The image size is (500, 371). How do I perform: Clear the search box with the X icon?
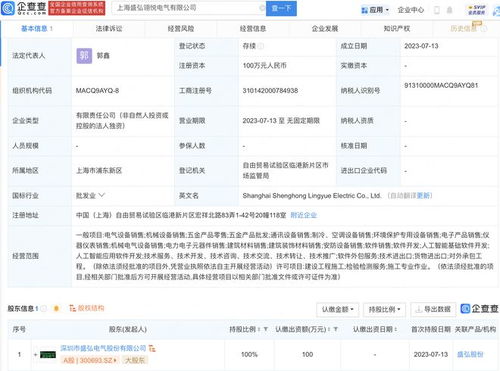pyautogui.click(x=262, y=8)
